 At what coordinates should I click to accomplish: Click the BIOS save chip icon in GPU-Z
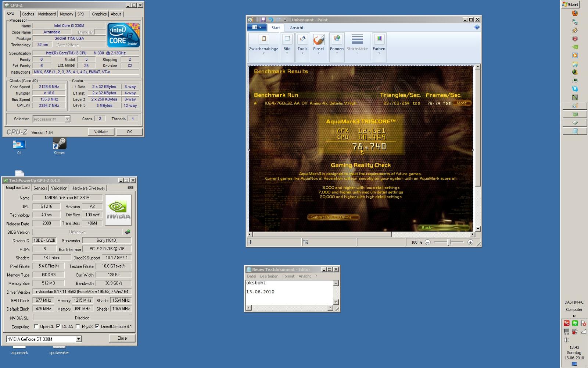pos(128,232)
